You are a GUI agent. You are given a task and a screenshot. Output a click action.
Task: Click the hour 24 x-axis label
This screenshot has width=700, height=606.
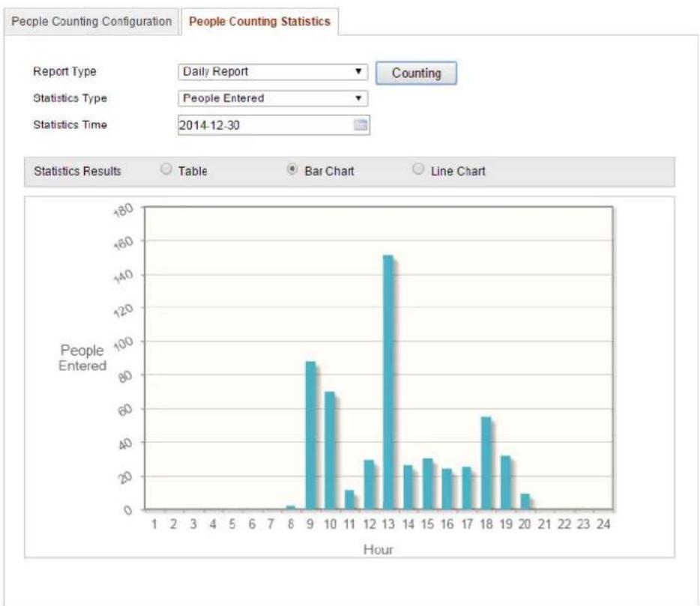click(603, 524)
